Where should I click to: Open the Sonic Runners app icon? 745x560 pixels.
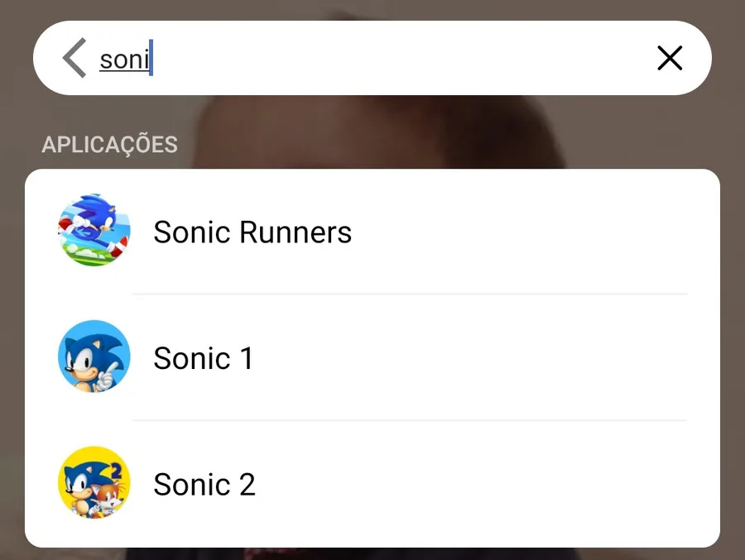(x=94, y=231)
